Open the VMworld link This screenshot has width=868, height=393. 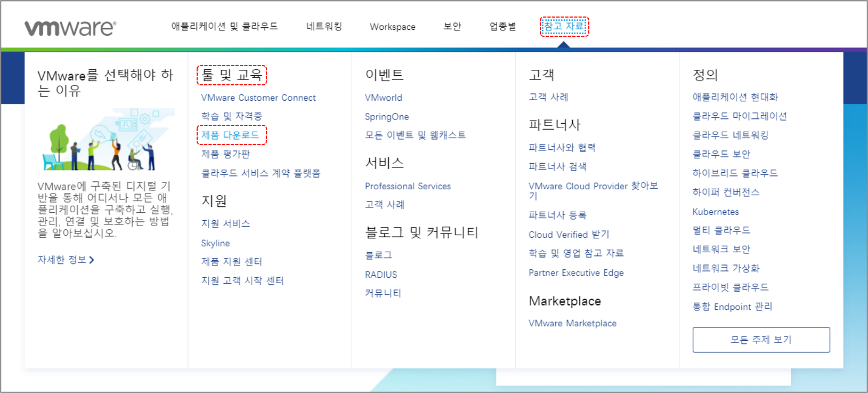[x=384, y=98]
